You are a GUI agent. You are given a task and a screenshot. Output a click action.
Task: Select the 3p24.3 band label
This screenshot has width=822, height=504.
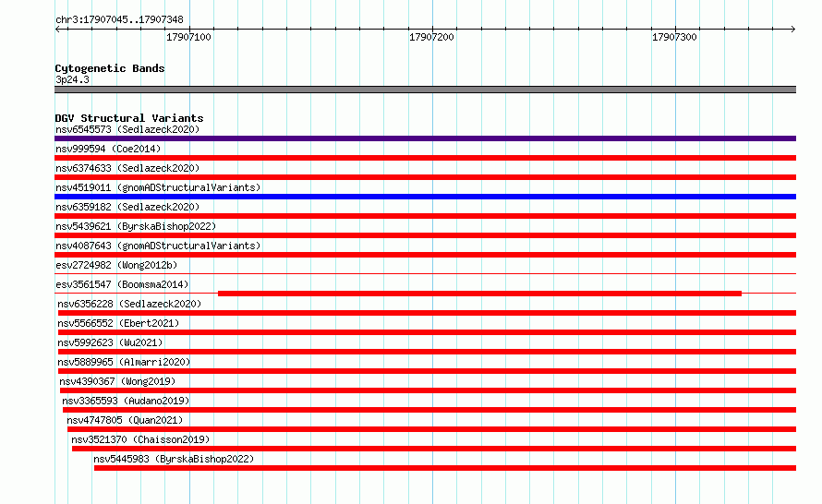[x=72, y=79]
